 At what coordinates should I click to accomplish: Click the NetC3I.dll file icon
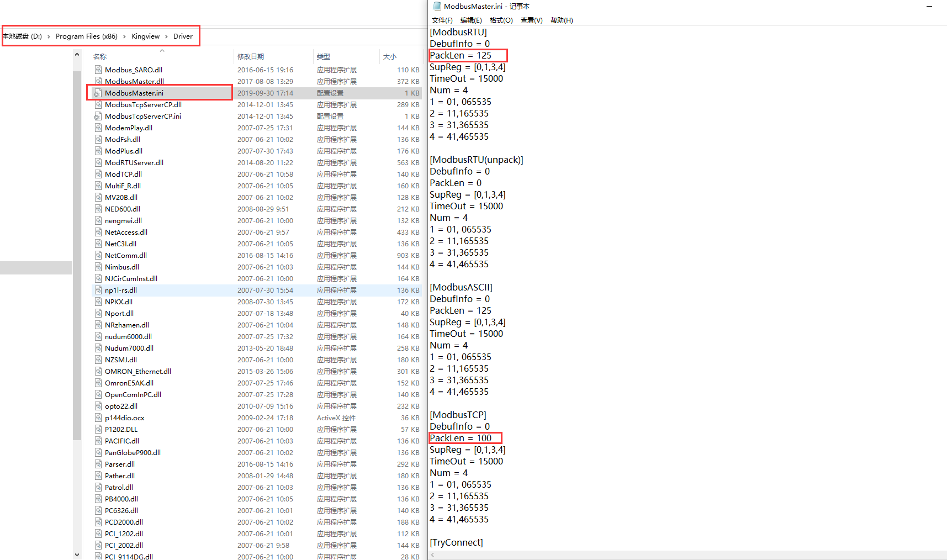98,244
